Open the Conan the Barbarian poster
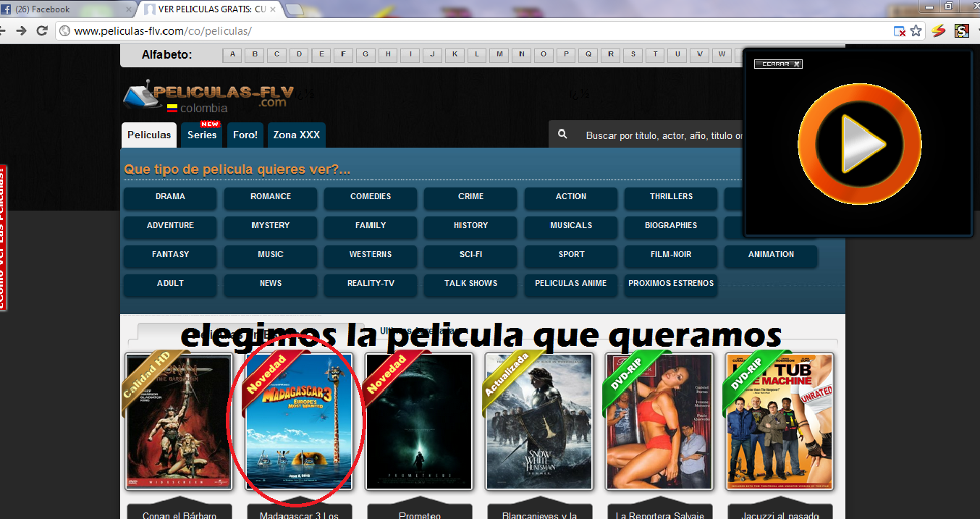 179,421
